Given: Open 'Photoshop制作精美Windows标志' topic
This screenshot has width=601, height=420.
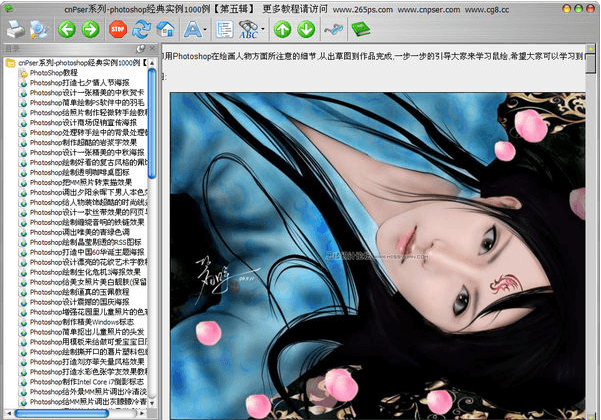Looking at the screenshot, I should tap(82, 322).
